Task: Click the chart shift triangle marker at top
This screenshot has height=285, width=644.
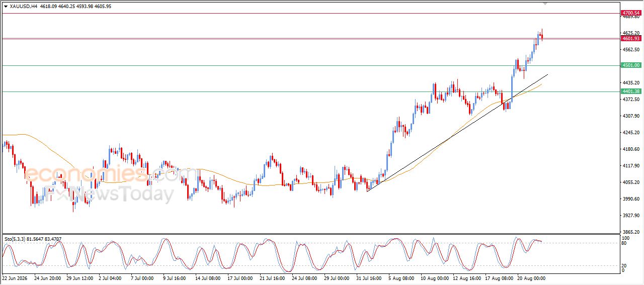Action: click(x=545, y=4)
